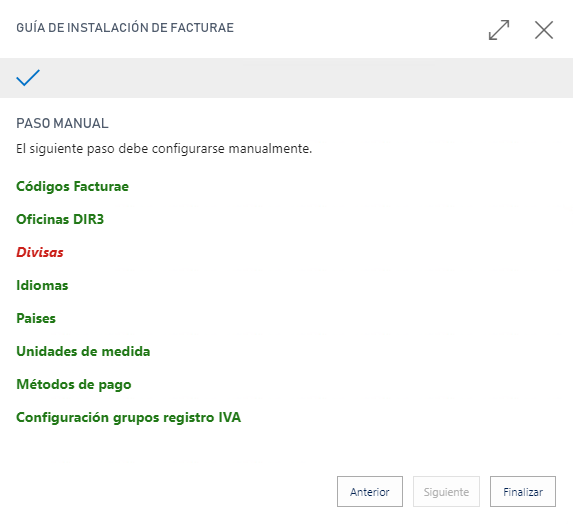This screenshot has height=524, width=573.
Task: Configure Unidades de medida
Action: tap(83, 351)
